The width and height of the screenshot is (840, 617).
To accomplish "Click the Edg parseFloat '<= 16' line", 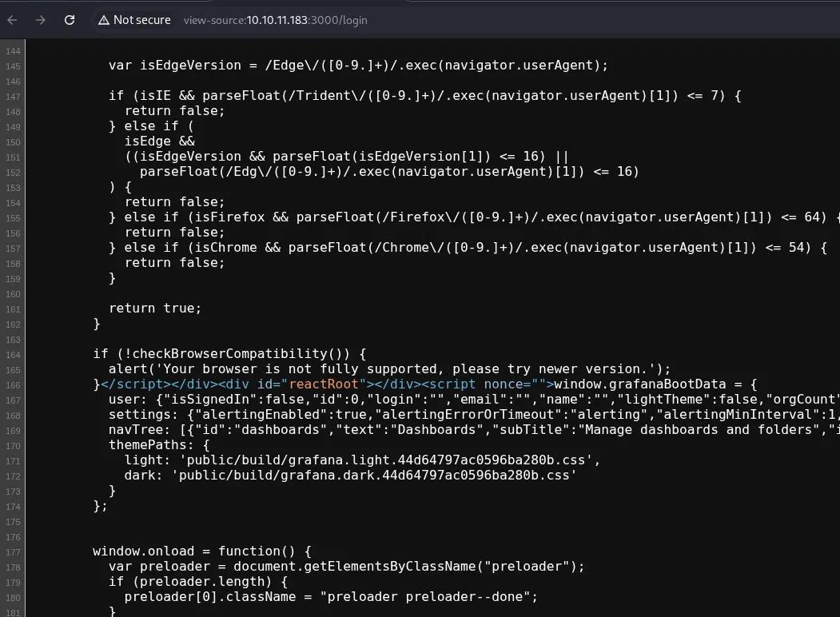I will coord(389,172).
